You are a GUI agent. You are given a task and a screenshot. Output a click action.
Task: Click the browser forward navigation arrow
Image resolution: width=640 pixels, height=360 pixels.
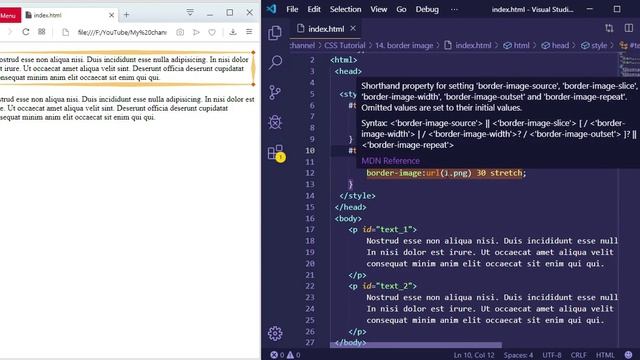coord(10,32)
